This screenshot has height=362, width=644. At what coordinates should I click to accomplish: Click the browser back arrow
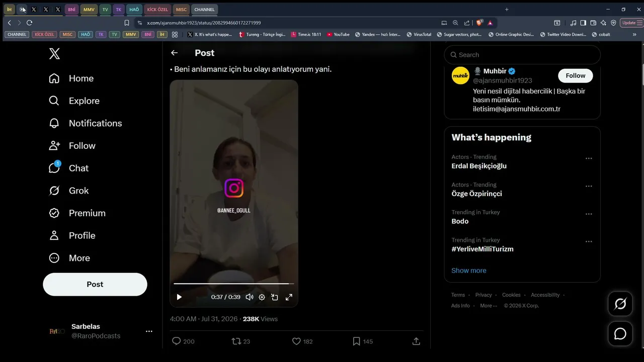click(9, 23)
